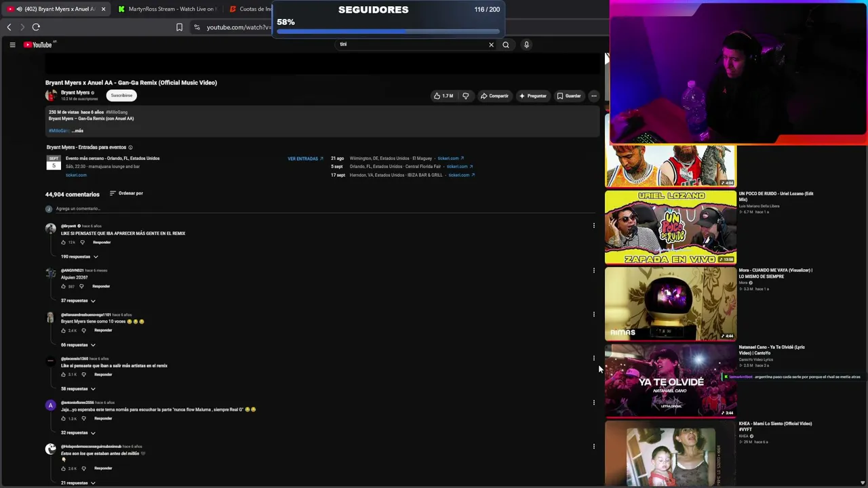Reload the YouTube page

(x=36, y=27)
